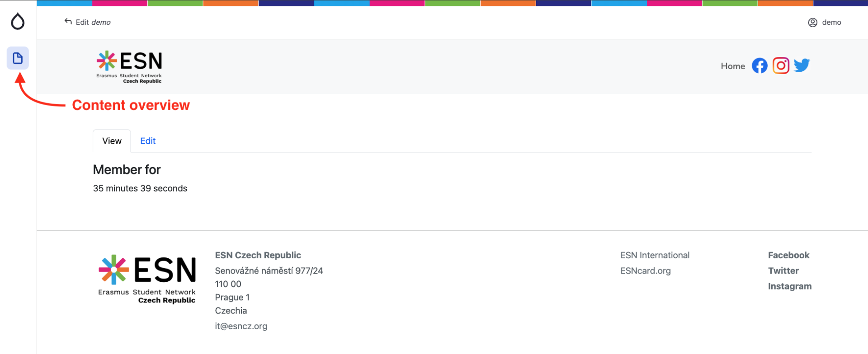The image size is (868, 354).
Task: Click the it@esncz.org email address
Action: [241, 326]
